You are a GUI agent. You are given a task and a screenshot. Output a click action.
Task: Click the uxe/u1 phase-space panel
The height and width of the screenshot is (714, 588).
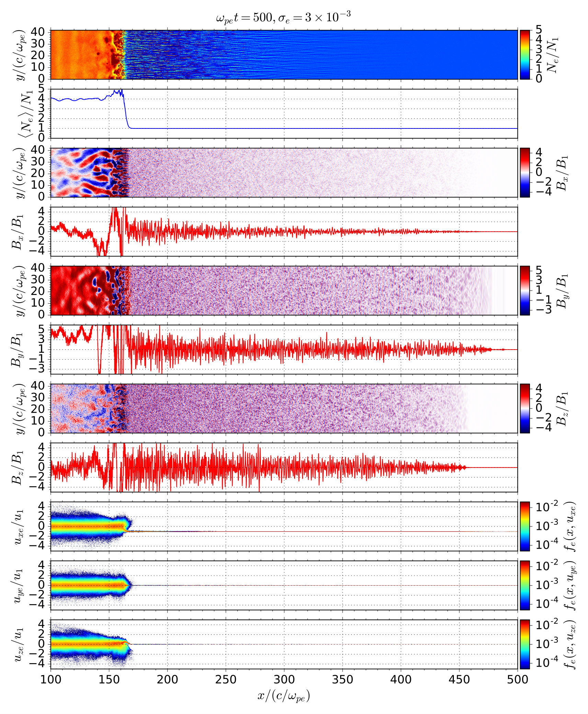(284, 526)
